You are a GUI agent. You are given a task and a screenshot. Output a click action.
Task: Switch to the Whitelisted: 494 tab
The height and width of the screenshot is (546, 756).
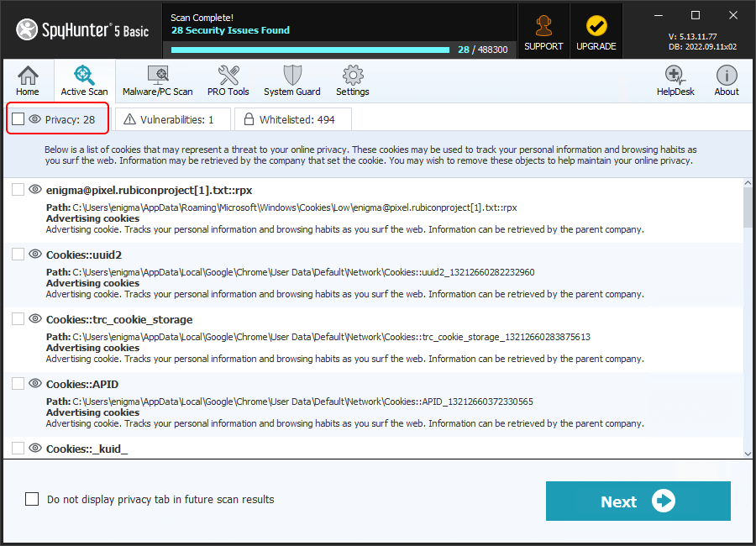[x=293, y=120]
